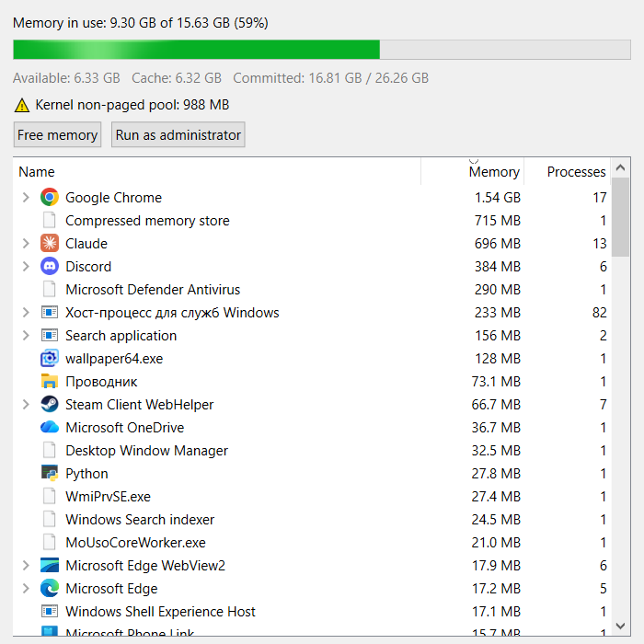
Task: Expand the Search application group
Action: [26, 336]
